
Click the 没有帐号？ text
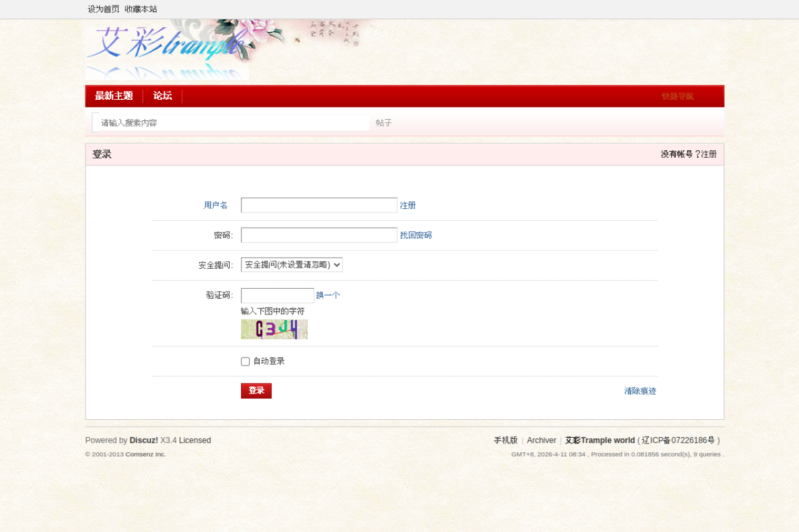[x=680, y=154]
